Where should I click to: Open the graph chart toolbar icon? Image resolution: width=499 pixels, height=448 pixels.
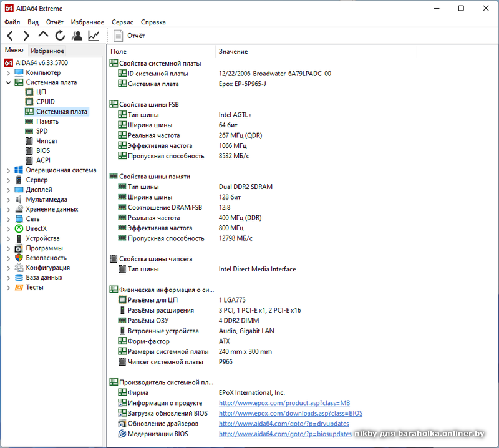pos(94,36)
